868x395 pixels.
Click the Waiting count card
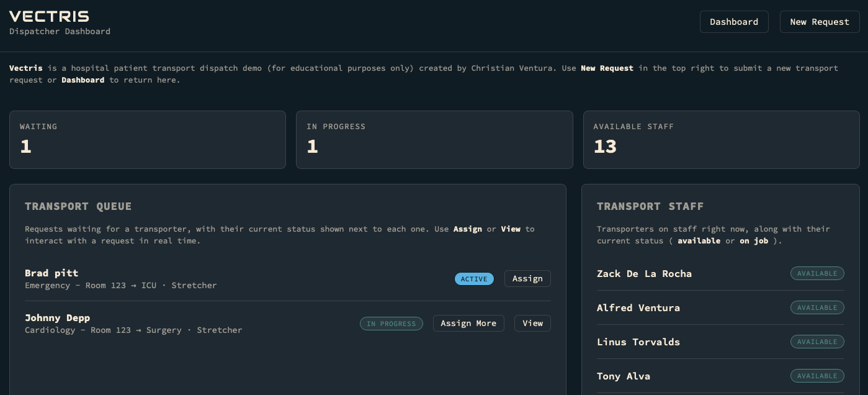[x=148, y=140]
